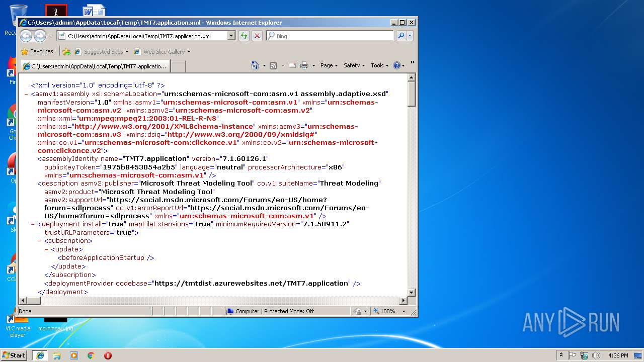
Task: Launch media player from taskbar
Action: pyautogui.click(x=74, y=355)
